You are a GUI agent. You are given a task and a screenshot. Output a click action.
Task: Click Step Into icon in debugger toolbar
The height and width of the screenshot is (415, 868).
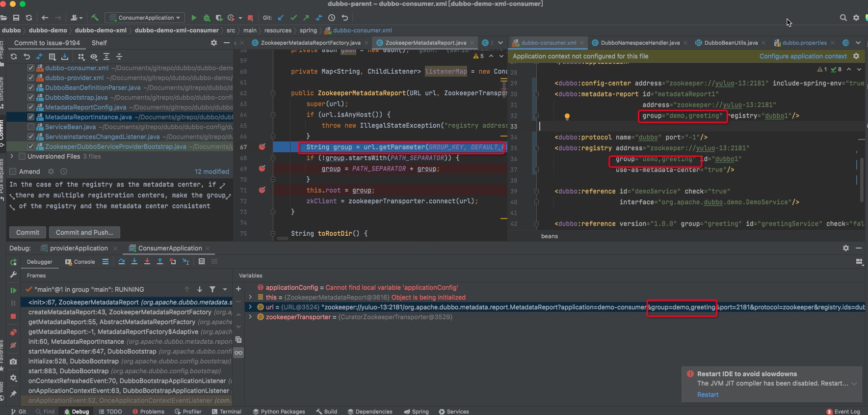[x=134, y=261]
